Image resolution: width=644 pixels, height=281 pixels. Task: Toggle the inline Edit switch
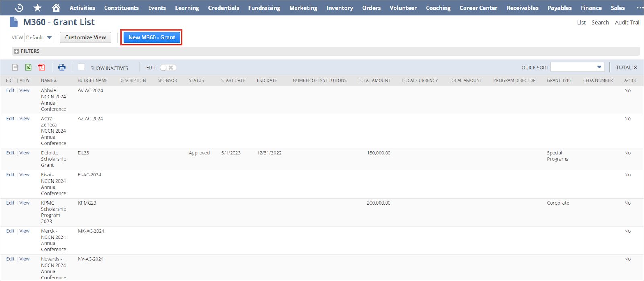point(168,68)
